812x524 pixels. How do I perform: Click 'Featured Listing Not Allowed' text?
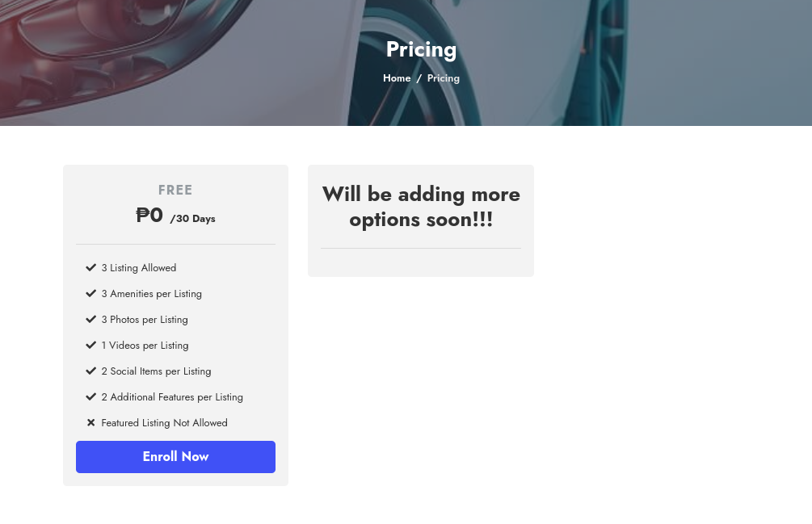[165, 423]
